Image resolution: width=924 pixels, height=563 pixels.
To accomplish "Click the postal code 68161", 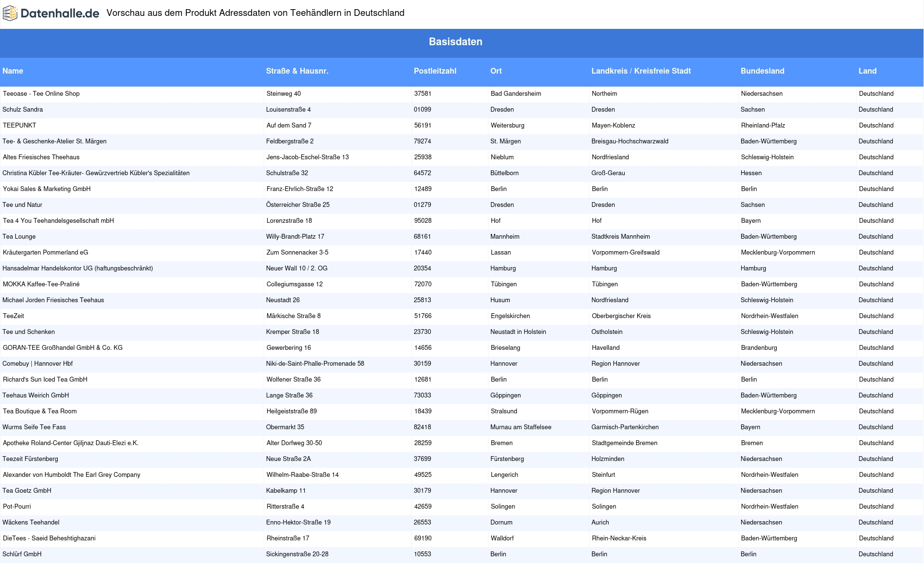I will click(x=423, y=237).
